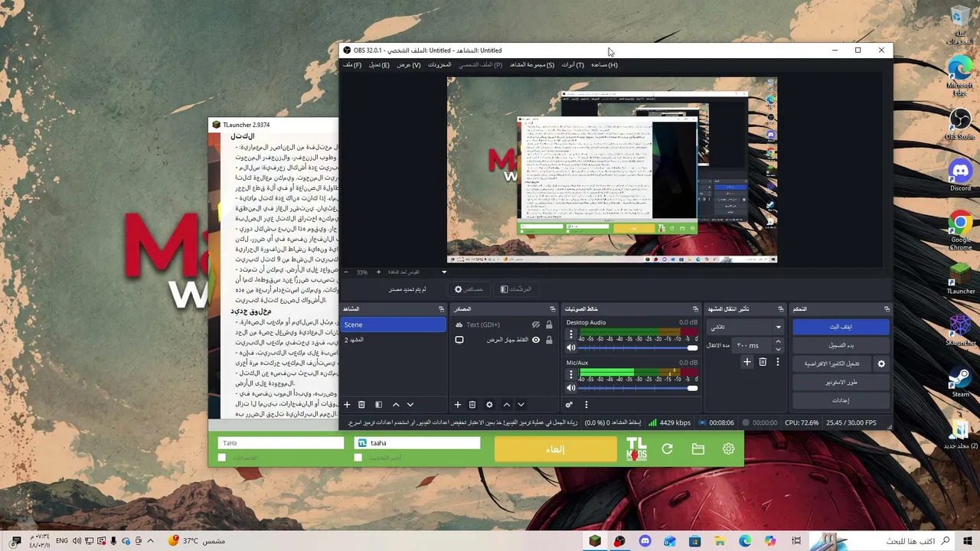The height and width of the screenshot is (551, 980).
Task: Click the yellow cancel button in TLauncher
Action: (x=555, y=449)
